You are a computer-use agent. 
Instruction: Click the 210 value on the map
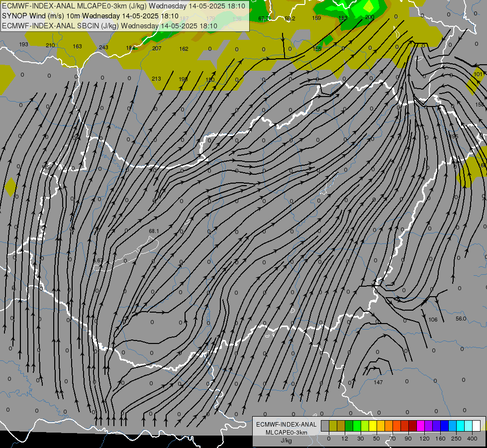[50, 45]
